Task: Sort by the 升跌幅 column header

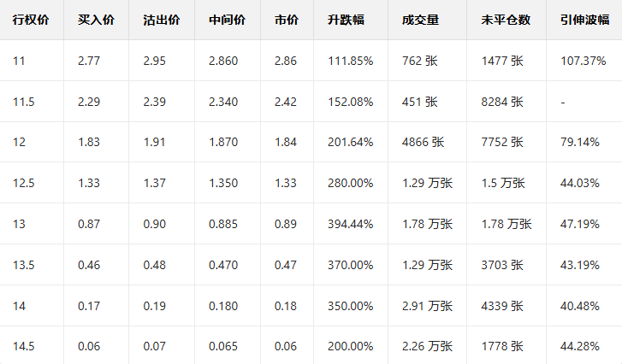Action: (x=346, y=20)
